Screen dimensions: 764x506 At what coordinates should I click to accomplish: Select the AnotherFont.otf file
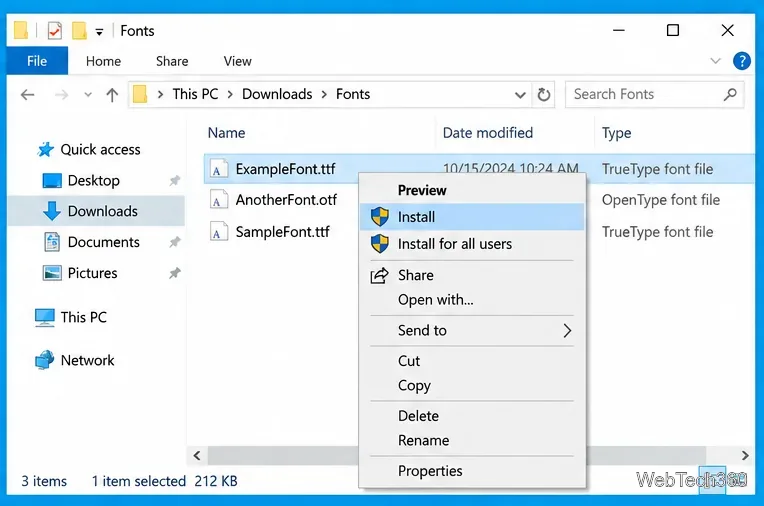coord(286,200)
